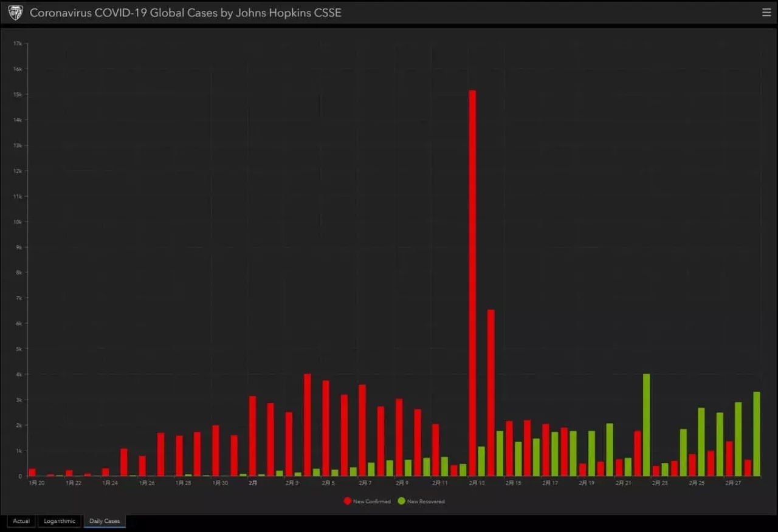Hide the New Recovered series label
This screenshot has height=532, width=778.
[x=425, y=502]
